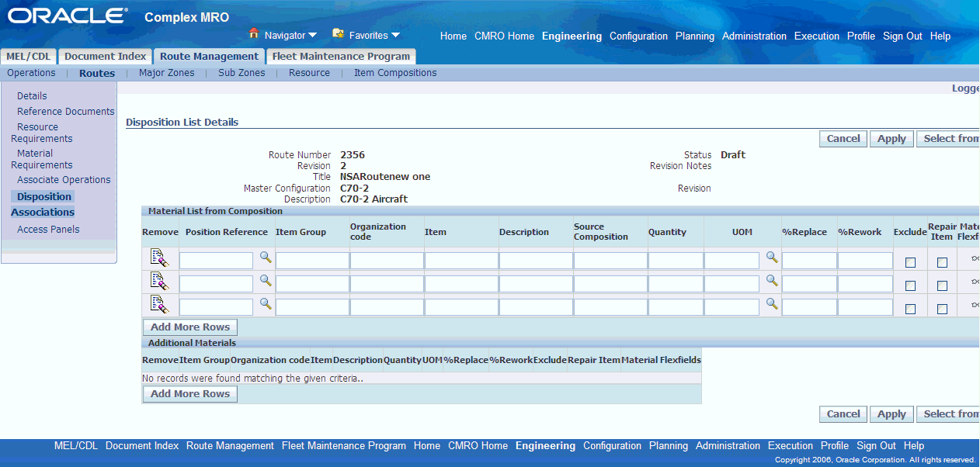Open the Item Compositions subtab

pos(395,73)
